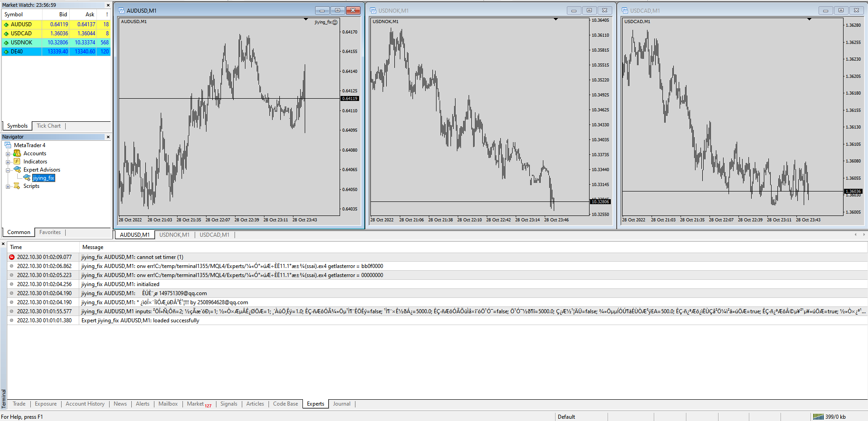Click the chart shift marker on USDCAD chart

click(x=809, y=19)
